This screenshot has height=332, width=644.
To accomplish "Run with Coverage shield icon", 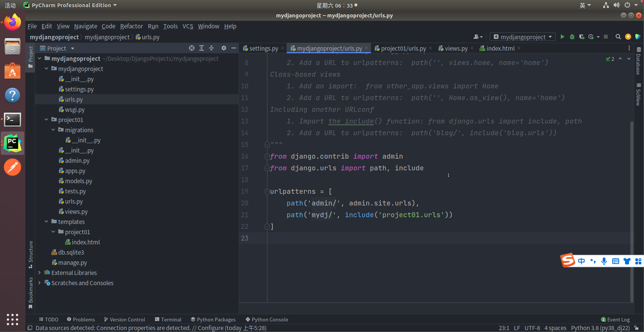I will point(582,37).
